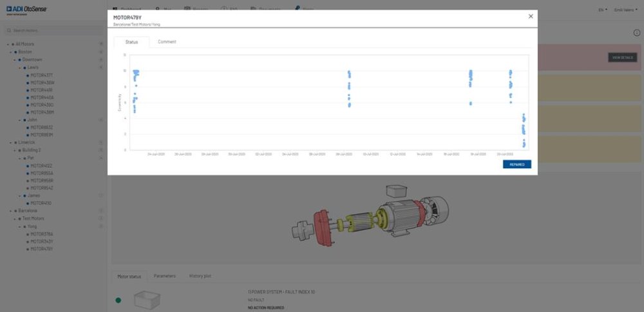Switch to the Comment tab in the dialog
Image resolution: width=644 pixels, height=312 pixels.
click(167, 41)
